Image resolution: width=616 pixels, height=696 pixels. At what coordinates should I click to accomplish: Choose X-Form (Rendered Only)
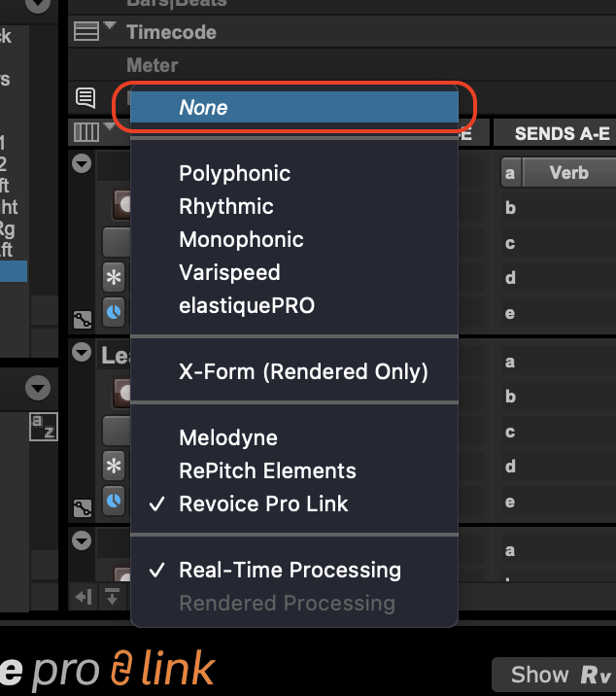pyautogui.click(x=303, y=371)
